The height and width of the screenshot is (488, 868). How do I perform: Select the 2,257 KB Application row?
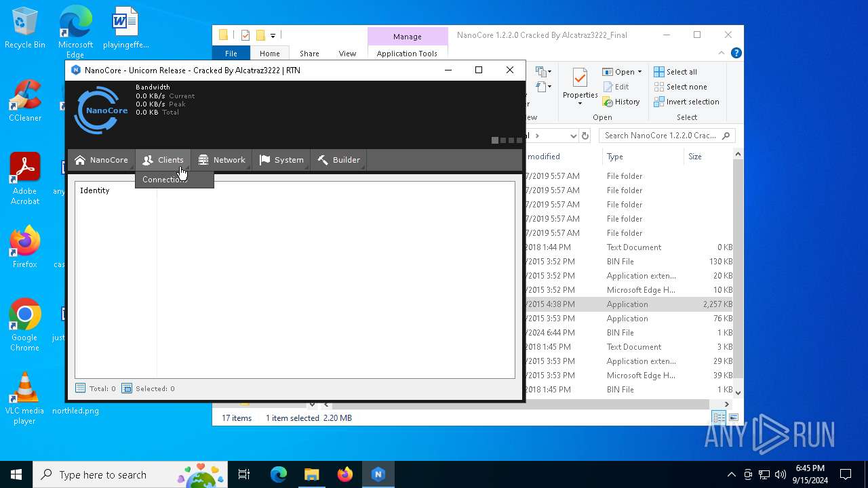629,304
